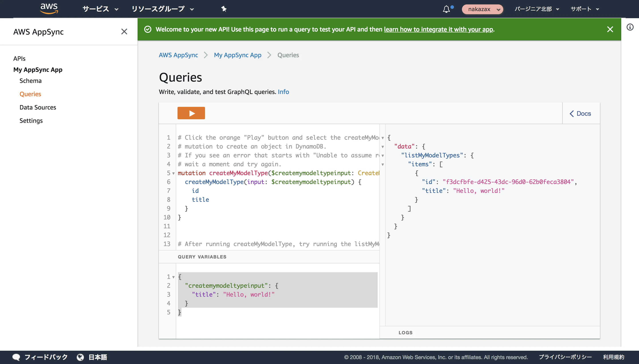
Task: Open the Schema page
Action: point(31,81)
